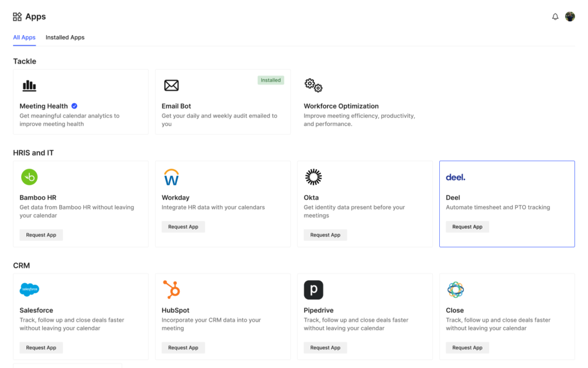
Task: Click the Workday logo
Action: pos(171,177)
